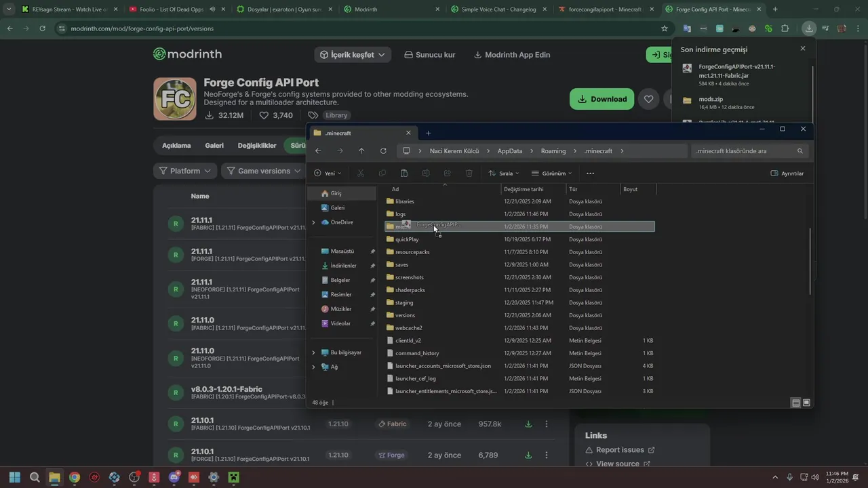Screen dimensions: 868x488
Task: Open the İçerik keşfet dropdown
Action: pos(353,55)
